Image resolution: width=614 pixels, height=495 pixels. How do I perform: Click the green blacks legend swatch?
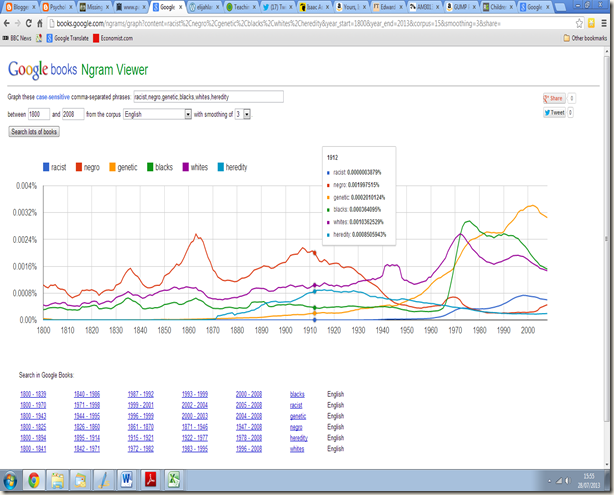(150, 167)
